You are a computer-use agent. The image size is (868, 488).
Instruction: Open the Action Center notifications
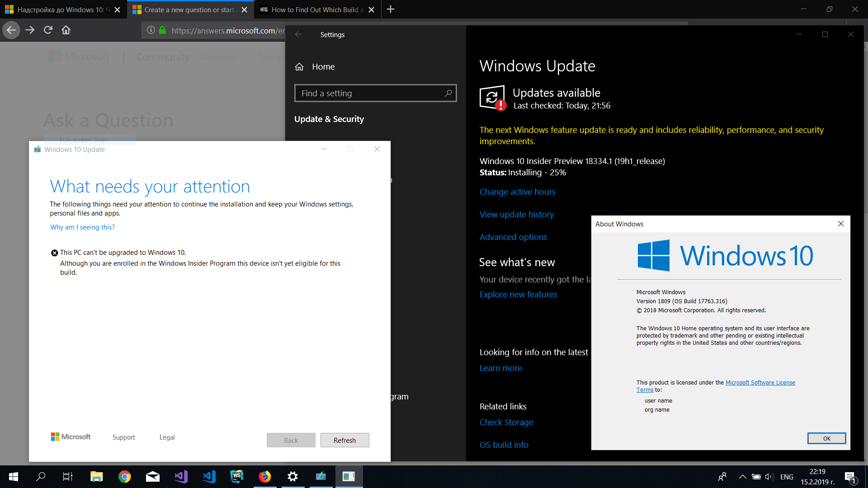850,477
